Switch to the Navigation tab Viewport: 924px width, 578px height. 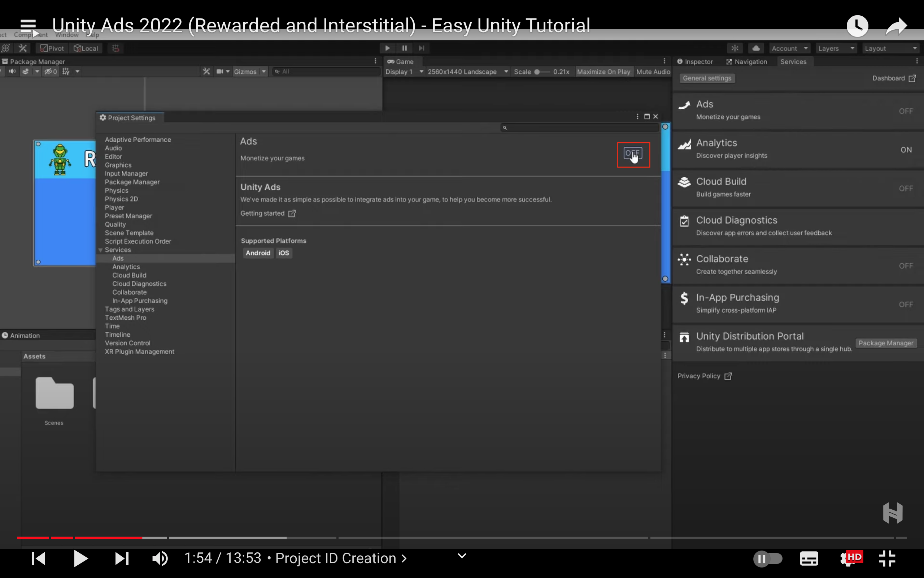(x=746, y=61)
